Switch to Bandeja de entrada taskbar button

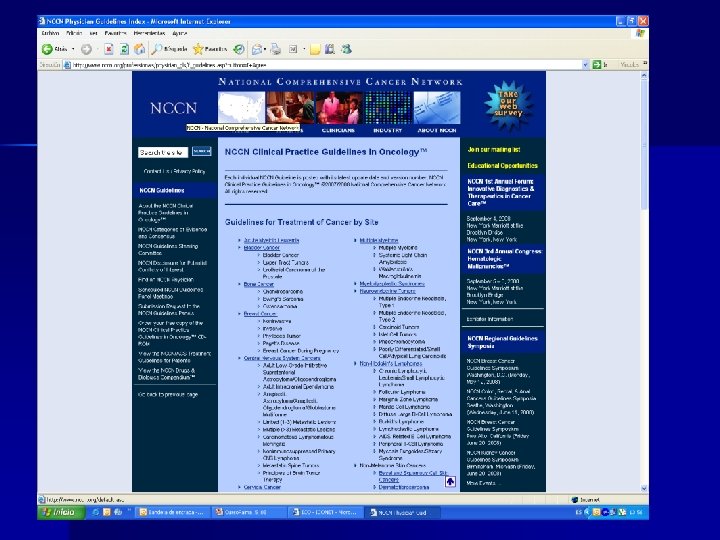point(172,512)
